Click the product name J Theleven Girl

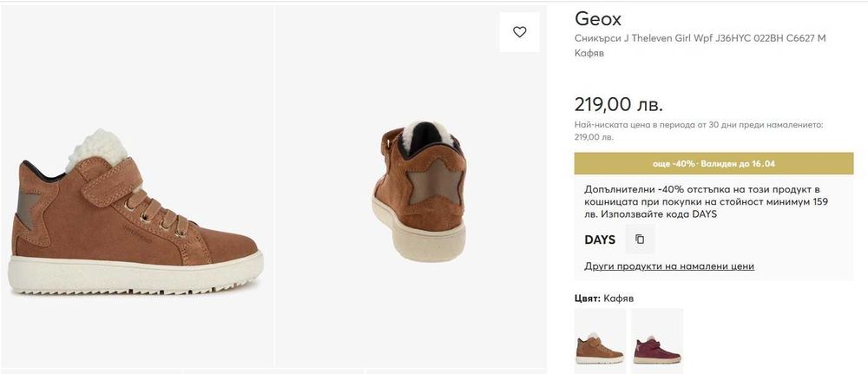coord(700,39)
